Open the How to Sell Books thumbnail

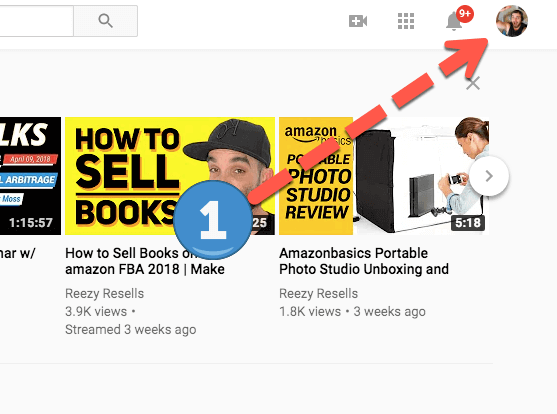[x=170, y=176]
